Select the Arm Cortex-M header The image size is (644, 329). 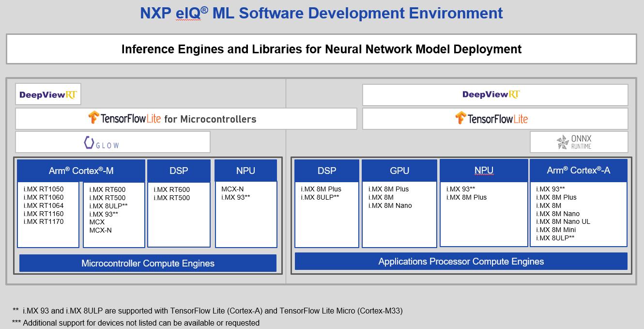(x=81, y=170)
